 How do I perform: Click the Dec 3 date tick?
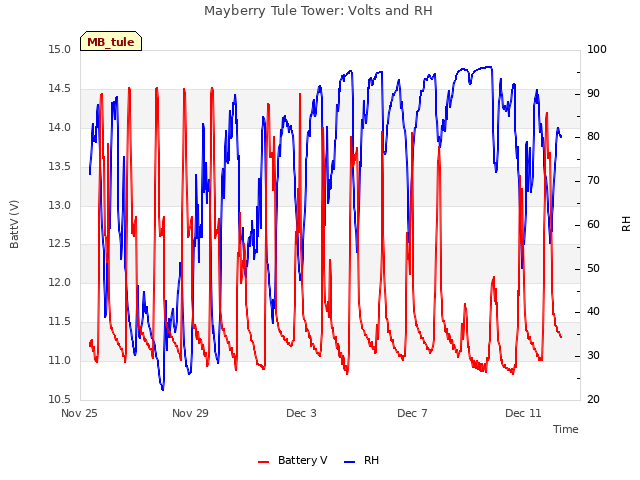click(301, 413)
